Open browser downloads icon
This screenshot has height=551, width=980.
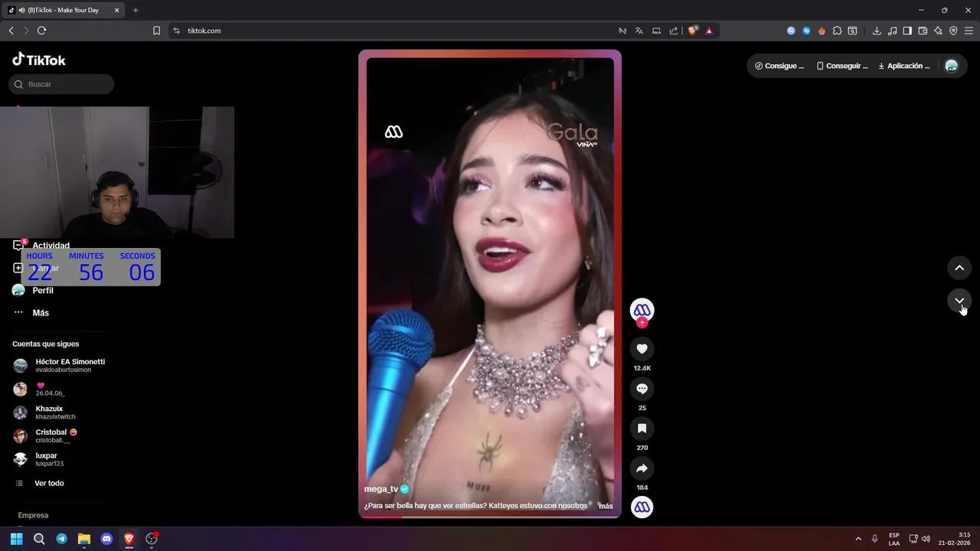(877, 31)
